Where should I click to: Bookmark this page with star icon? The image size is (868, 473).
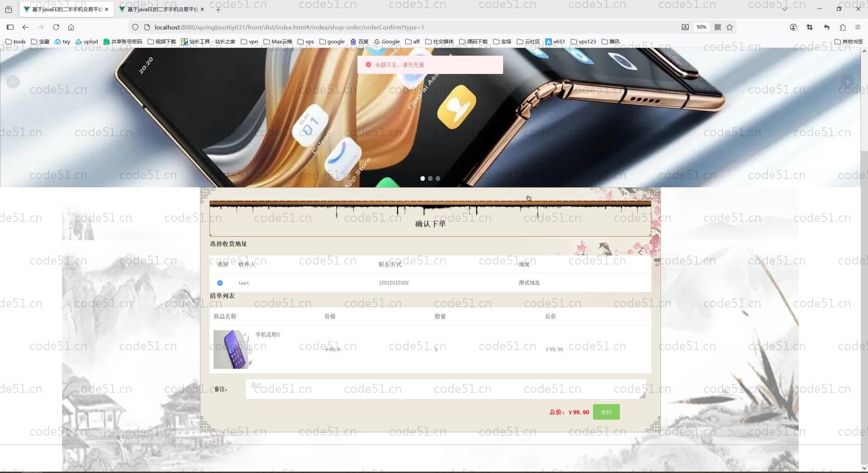(730, 27)
